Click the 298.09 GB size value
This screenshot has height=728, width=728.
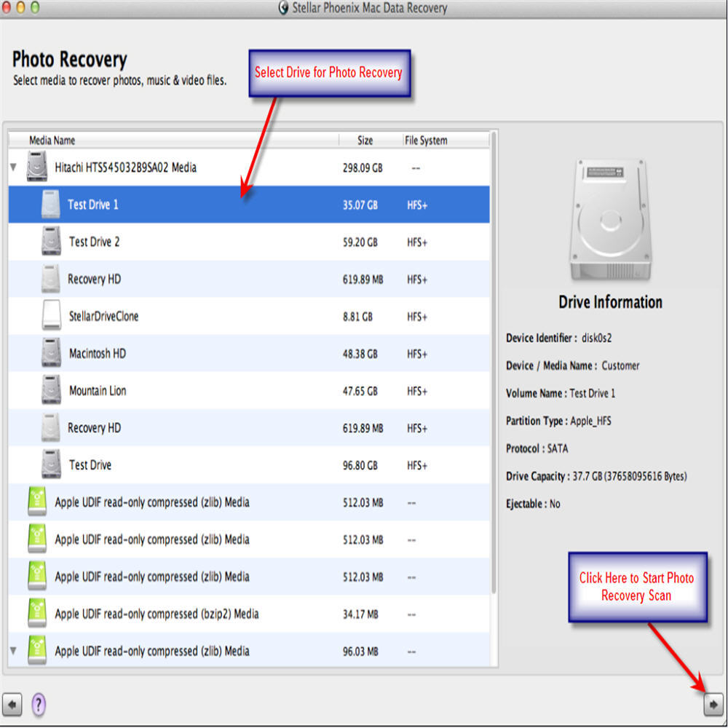[x=363, y=168]
